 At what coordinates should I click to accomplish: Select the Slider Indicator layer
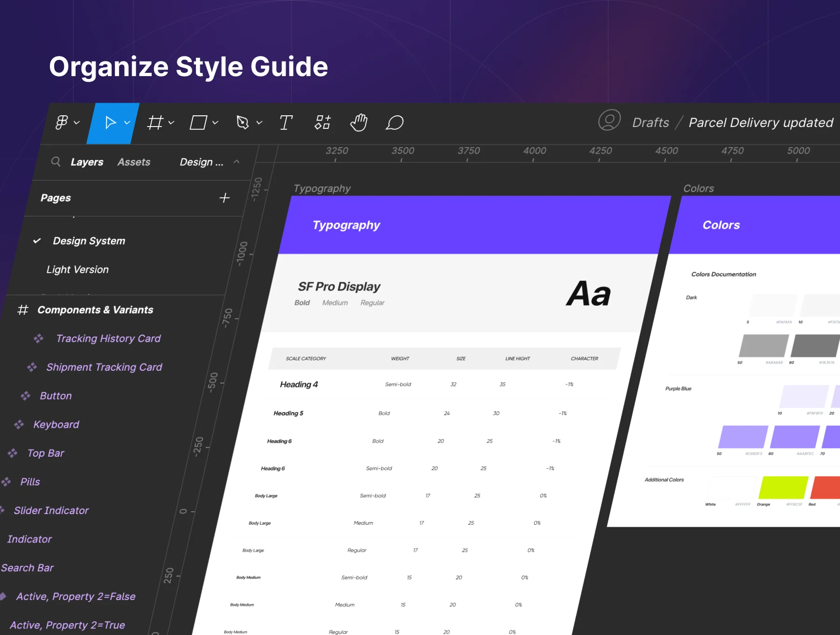tap(51, 510)
